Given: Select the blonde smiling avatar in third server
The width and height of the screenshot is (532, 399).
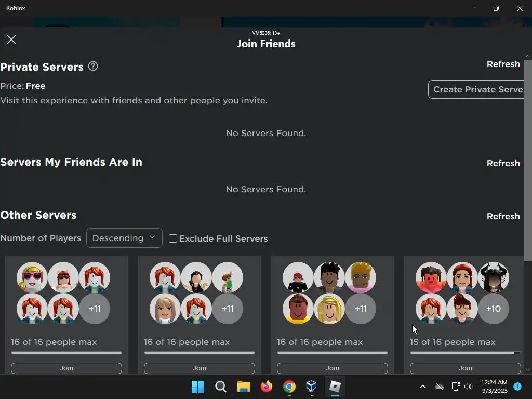Looking at the screenshot, I should [329, 309].
